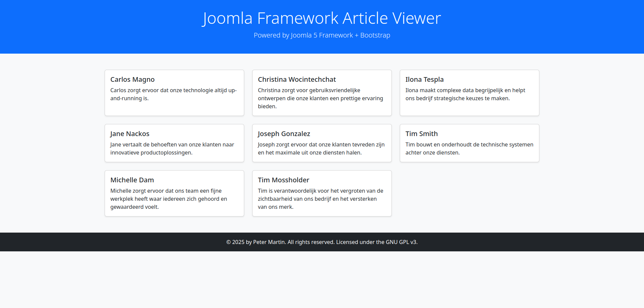Select Tim Smith's technische systemen description
644x308 pixels.
click(469, 148)
